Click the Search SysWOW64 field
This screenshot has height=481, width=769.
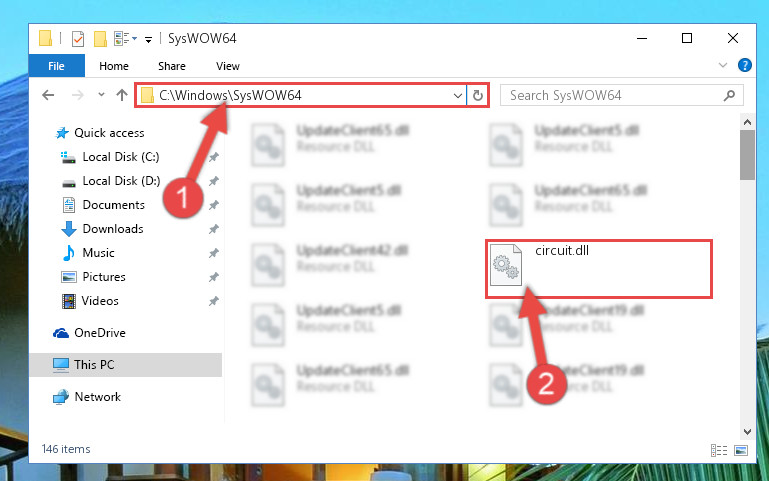621,95
